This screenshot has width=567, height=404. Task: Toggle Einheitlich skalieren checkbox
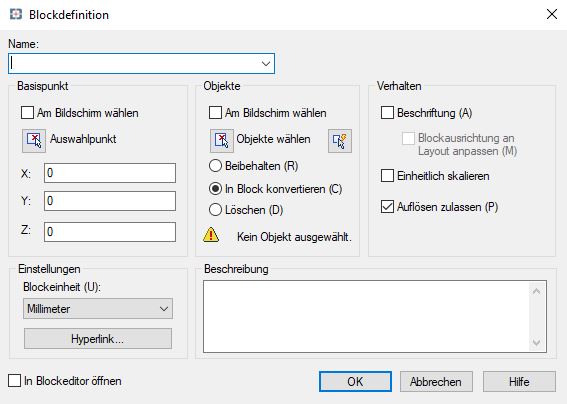(x=387, y=176)
